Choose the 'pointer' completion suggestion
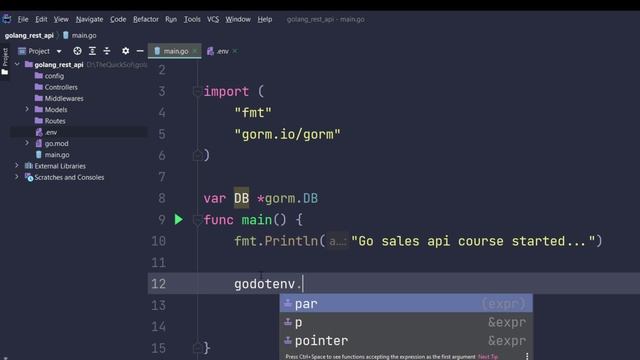Screen dimensions: 640x360 (406, 340)
